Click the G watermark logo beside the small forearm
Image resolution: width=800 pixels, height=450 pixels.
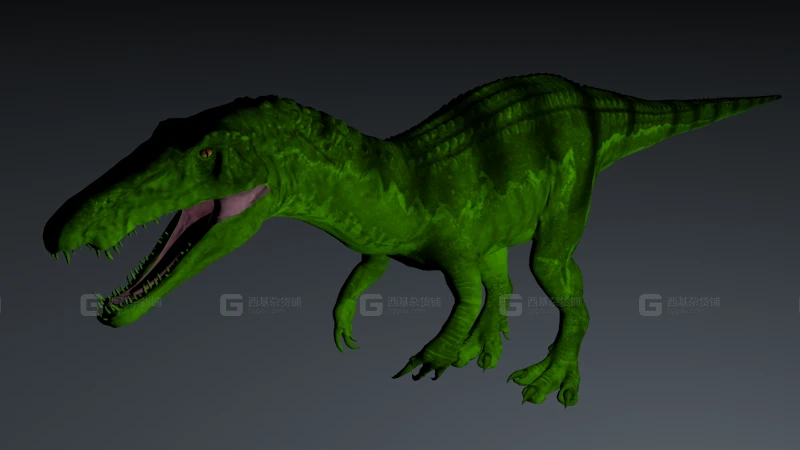[371, 305]
